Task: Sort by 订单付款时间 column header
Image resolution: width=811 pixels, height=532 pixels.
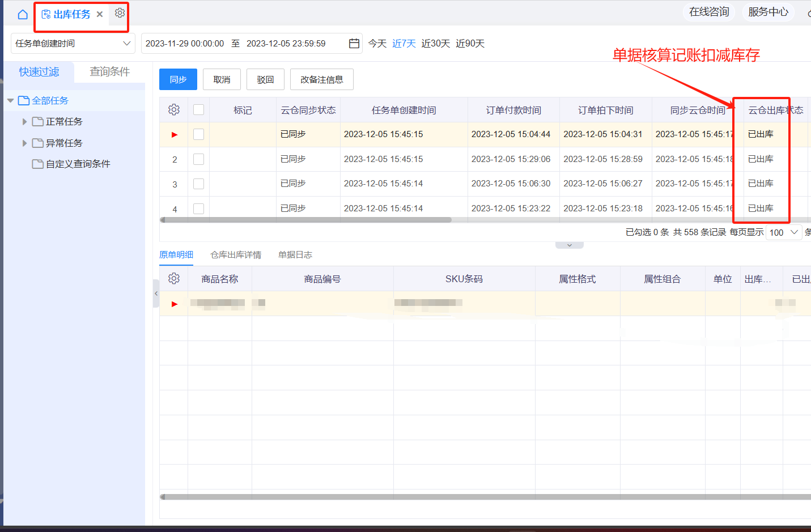Action: tap(513, 110)
